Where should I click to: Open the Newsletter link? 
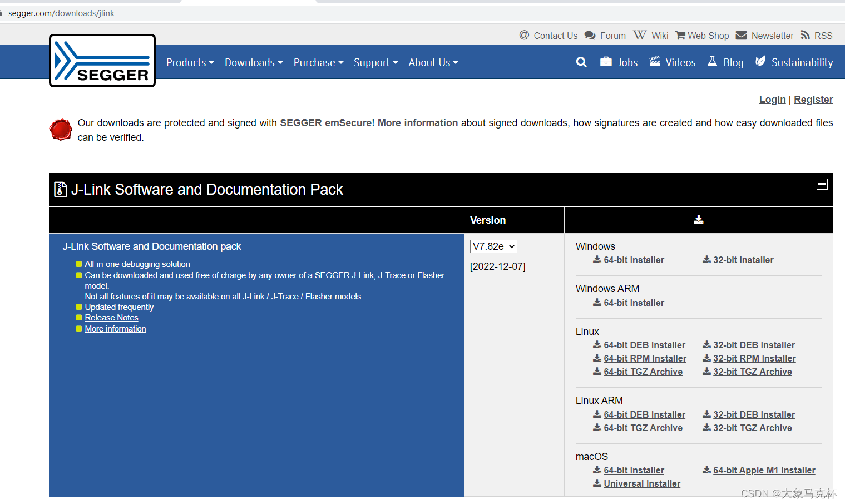[x=772, y=36]
